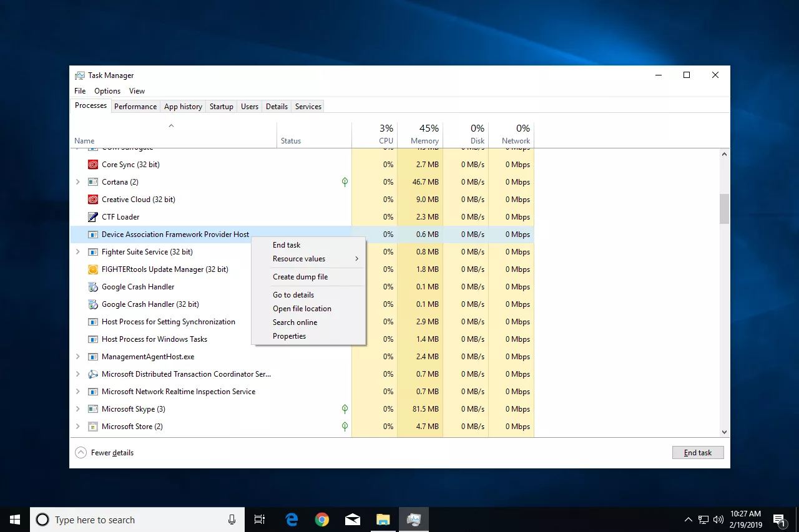Switch to the Startup tab
Viewport: 799px width, 532px height.
point(222,107)
